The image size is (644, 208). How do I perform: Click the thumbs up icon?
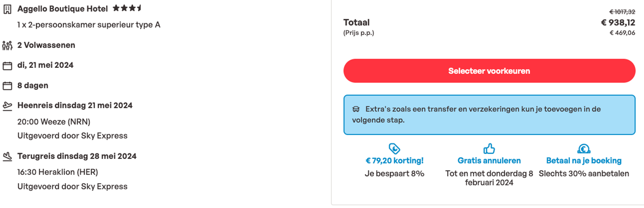coord(489,149)
